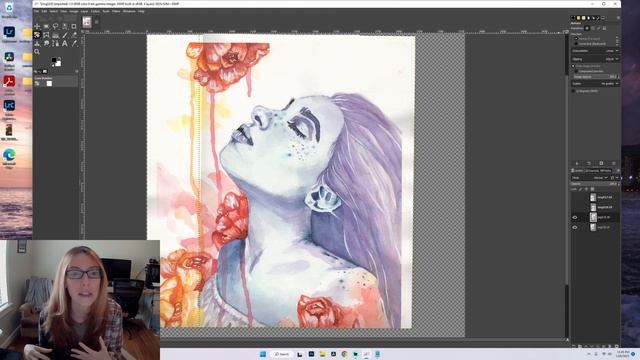Choose Corrective (Backward) direction radio button
The height and width of the screenshot is (360, 640).
point(576,44)
